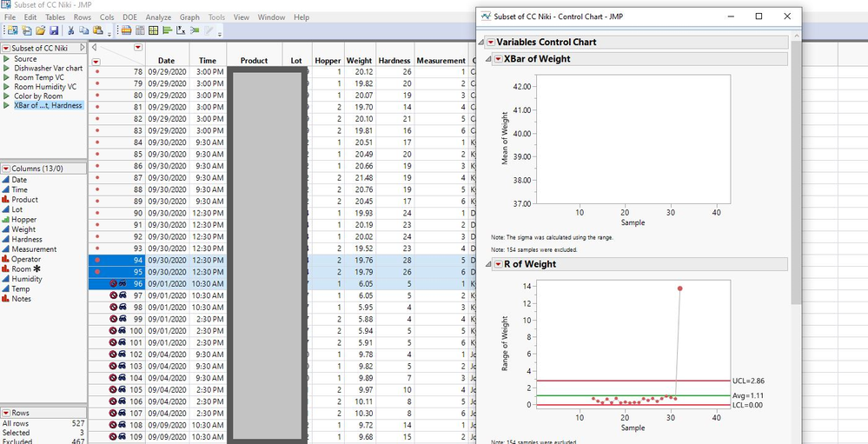
Task: Click the outlier point in R chart
Action: [679, 288]
